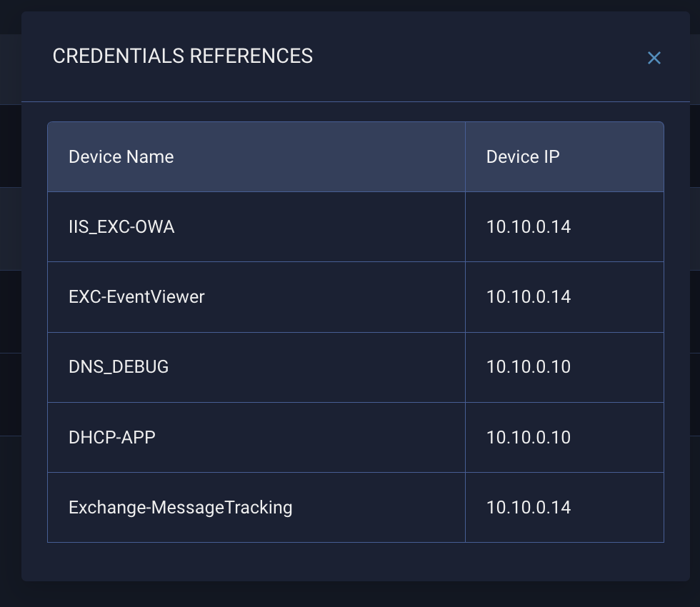Close the Credentials References dialog
The height and width of the screenshot is (607, 700).
coord(654,58)
